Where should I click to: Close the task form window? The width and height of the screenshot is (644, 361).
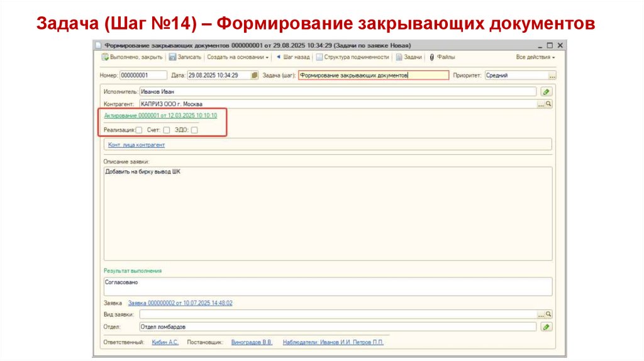[560, 45]
